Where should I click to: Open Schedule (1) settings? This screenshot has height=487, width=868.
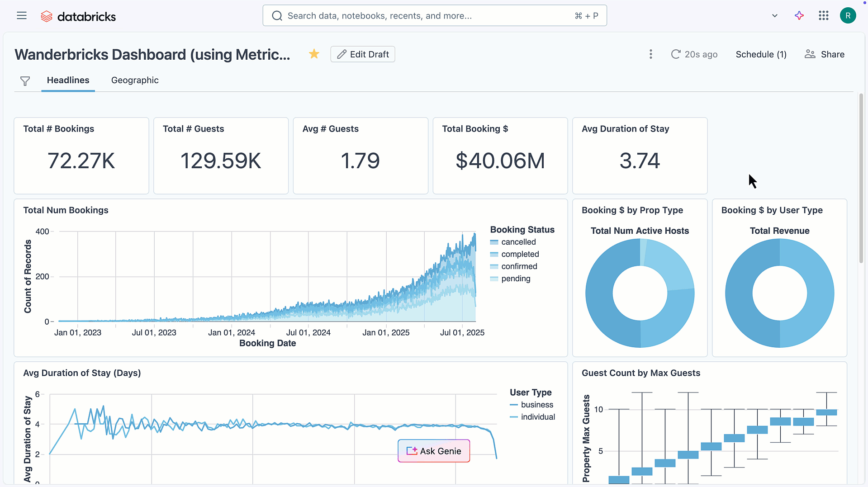761,54
